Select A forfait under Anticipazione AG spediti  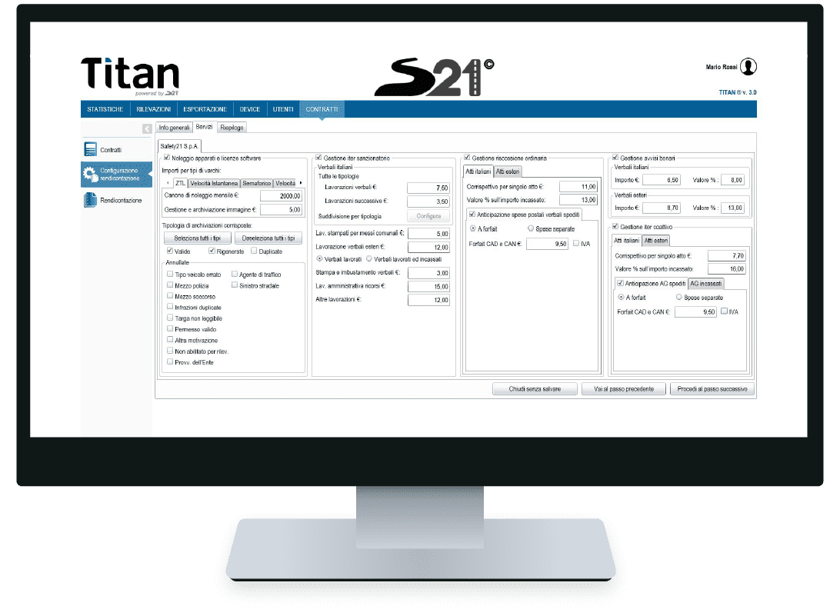tap(621, 297)
